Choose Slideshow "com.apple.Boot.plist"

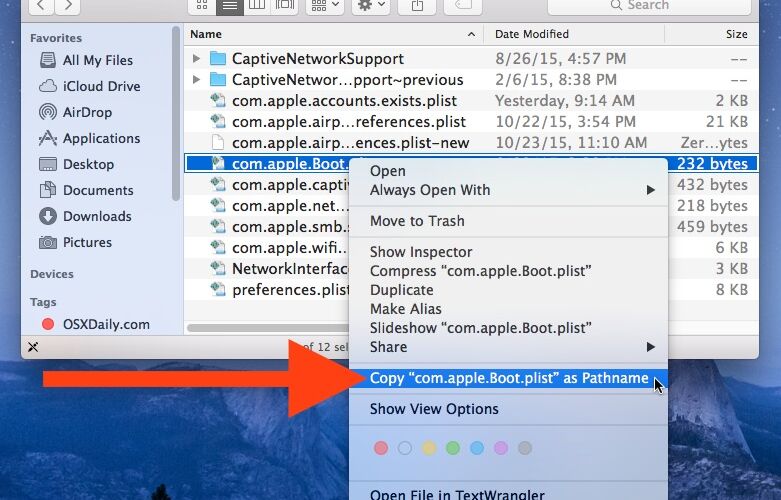tap(508, 328)
